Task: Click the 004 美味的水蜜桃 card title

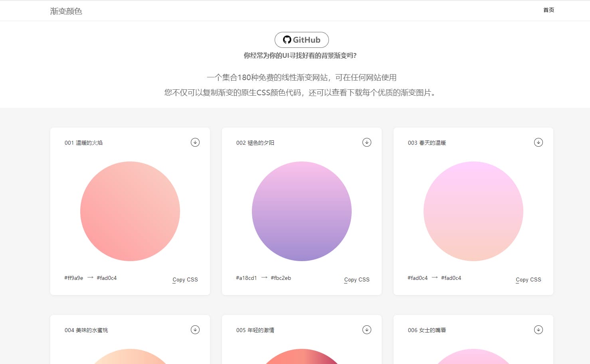Action: tap(86, 330)
